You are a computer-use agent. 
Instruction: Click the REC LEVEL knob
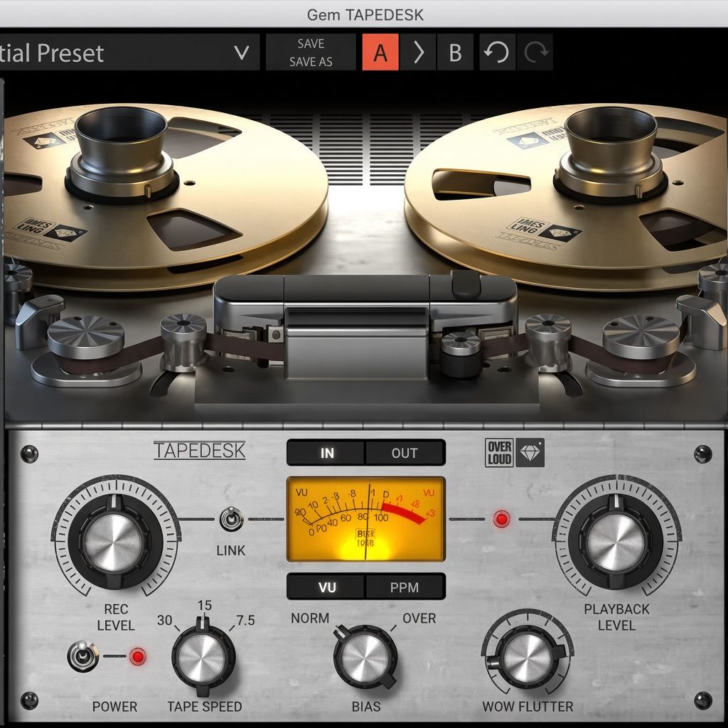click(x=114, y=542)
